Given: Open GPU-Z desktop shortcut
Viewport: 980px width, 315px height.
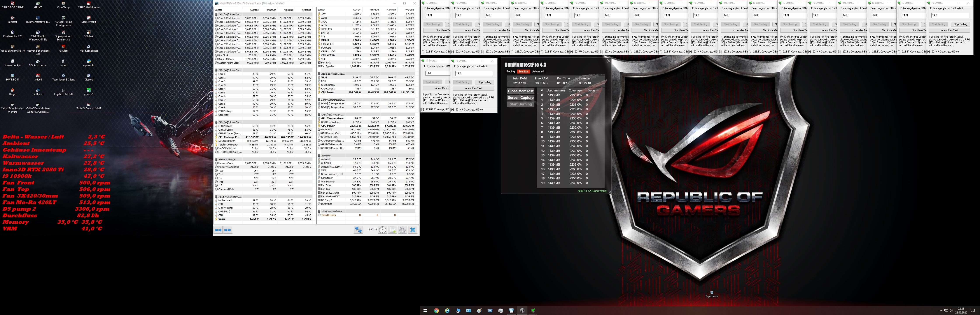Looking at the screenshot, I should pyautogui.click(x=38, y=5).
